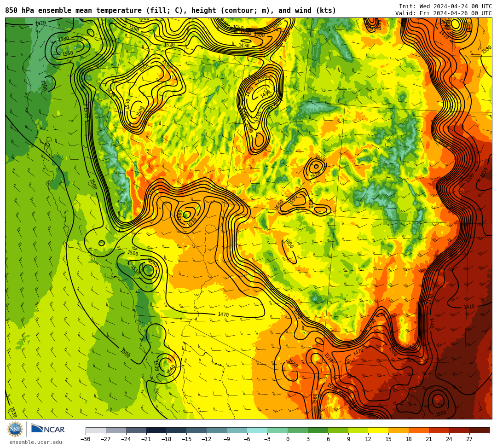Pick the lime 9 to 12 colorbar swatch
The width and height of the screenshot is (497, 448).
(x=358, y=430)
